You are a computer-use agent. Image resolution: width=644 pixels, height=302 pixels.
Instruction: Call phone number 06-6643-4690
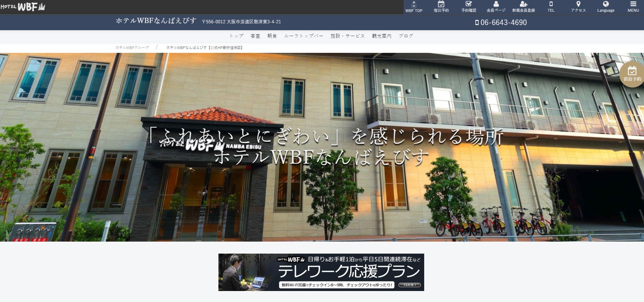(501, 22)
